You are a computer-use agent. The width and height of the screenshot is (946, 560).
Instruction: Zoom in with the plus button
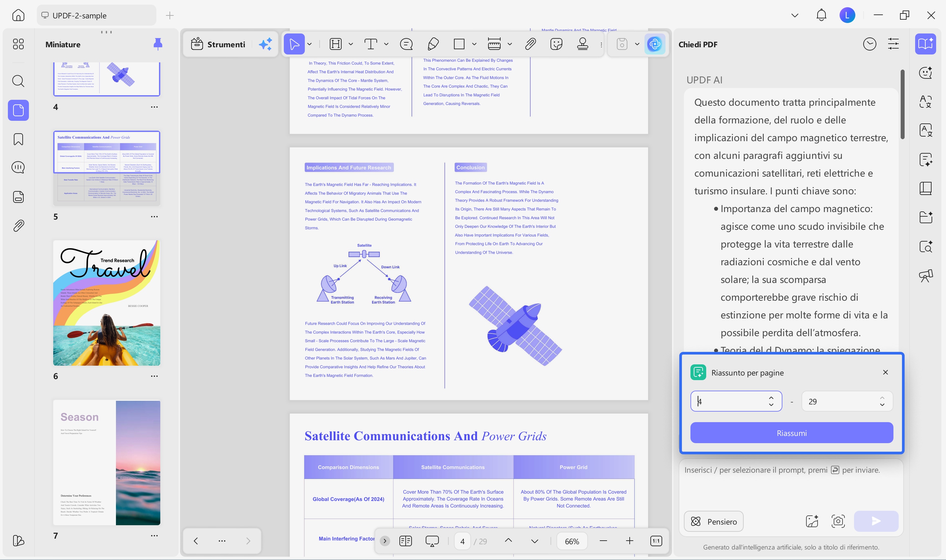point(629,541)
